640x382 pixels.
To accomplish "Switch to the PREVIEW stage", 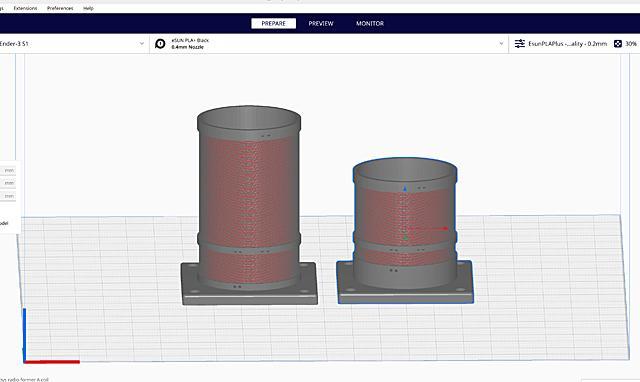I will click(x=321, y=24).
